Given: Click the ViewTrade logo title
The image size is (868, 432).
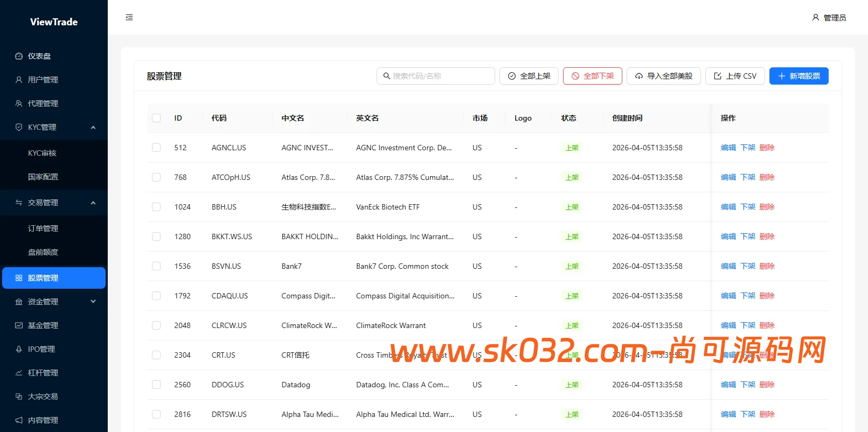Looking at the screenshot, I should [54, 22].
